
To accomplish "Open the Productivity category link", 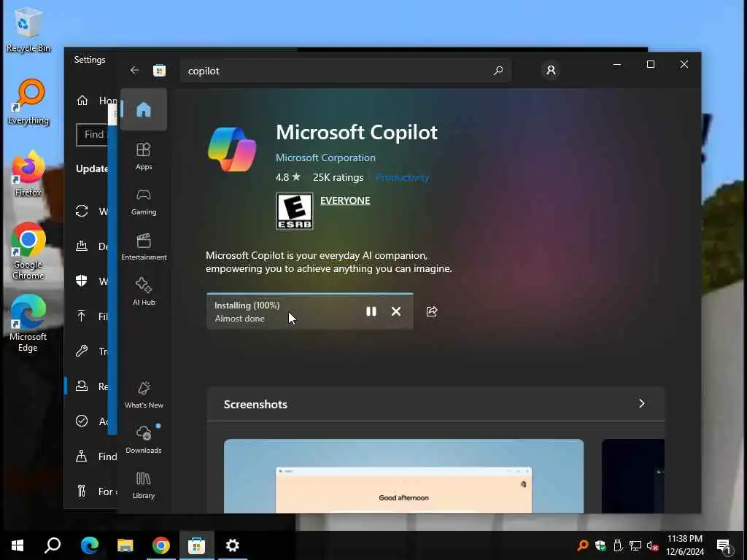I will 403,178.
